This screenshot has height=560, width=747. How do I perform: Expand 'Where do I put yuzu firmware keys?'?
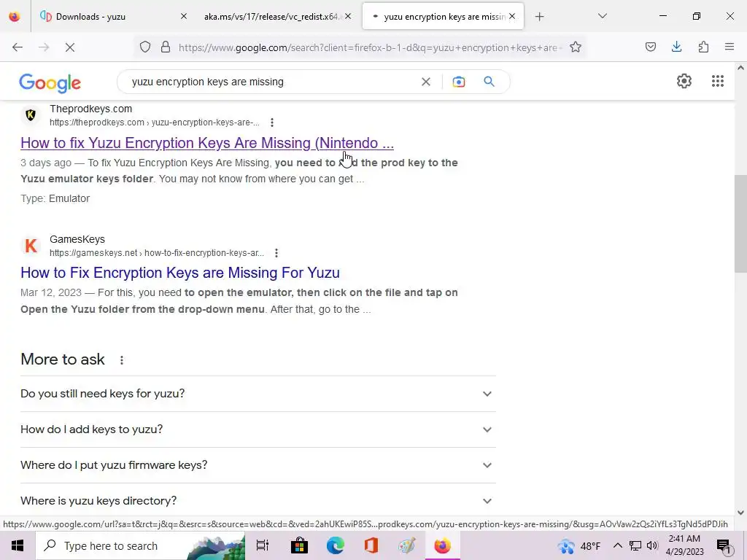[x=258, y=465]
